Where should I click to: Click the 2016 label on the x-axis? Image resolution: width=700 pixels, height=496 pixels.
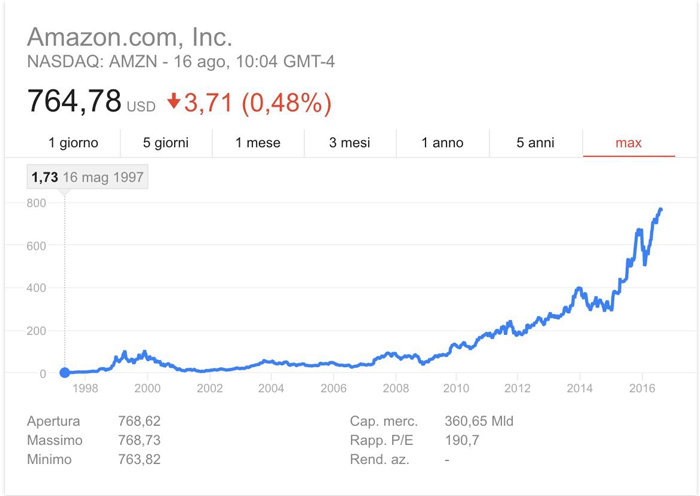pyautogui.click(x=642, y=388)
